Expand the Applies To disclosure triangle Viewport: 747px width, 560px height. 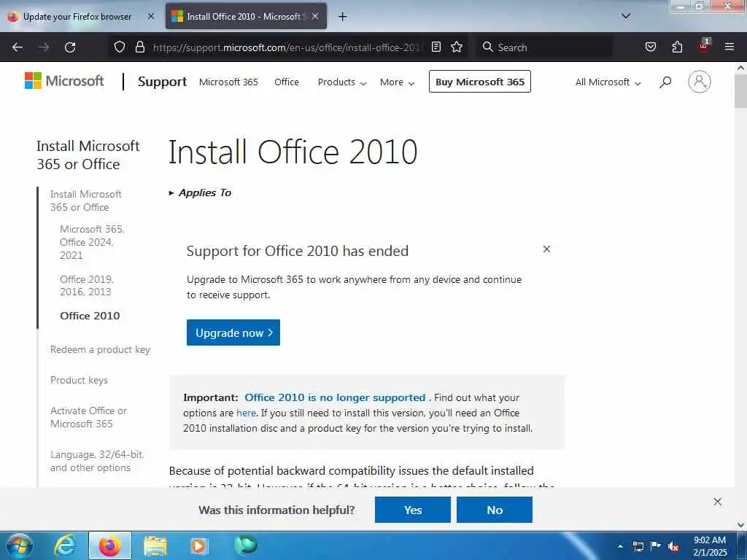[171, 192]
